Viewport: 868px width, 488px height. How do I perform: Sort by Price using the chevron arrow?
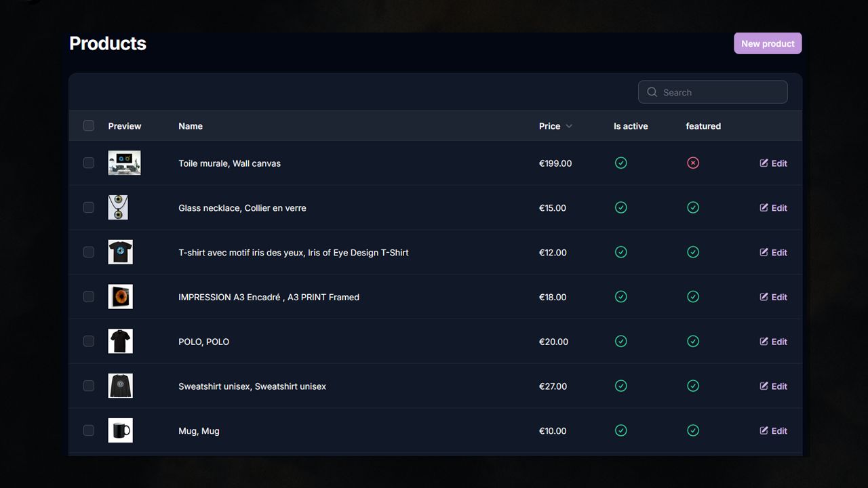pos(569,126)
